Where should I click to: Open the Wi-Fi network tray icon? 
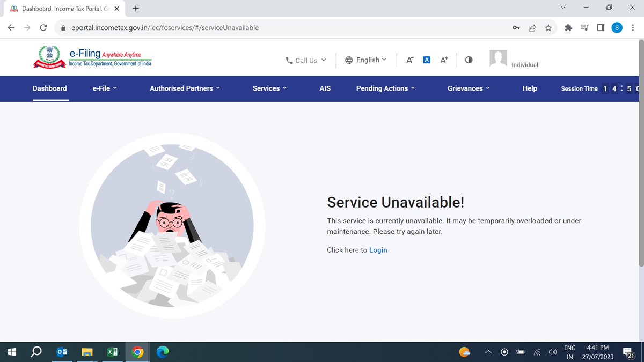(x=537, y=352)
